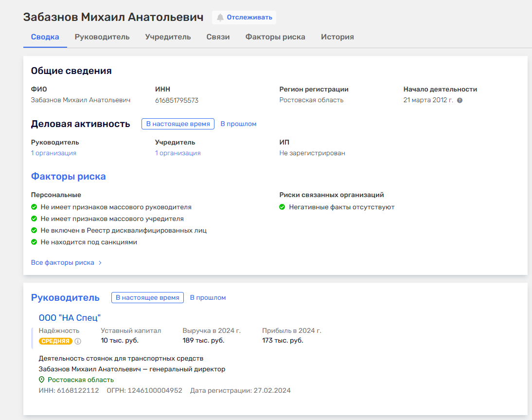Open 1 организация link under Учредитель
Image resolution: width=532 pixels, height=420 pixels.
pyautogui.click(x=177, y=153)
